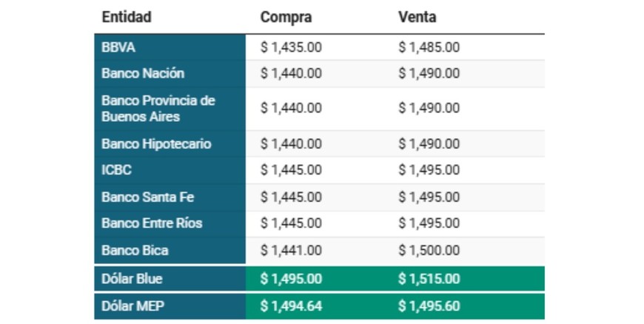644x324 pixels.
Task: Select Banco Bica venta value $1,500.00
Action: click(429, 250)
